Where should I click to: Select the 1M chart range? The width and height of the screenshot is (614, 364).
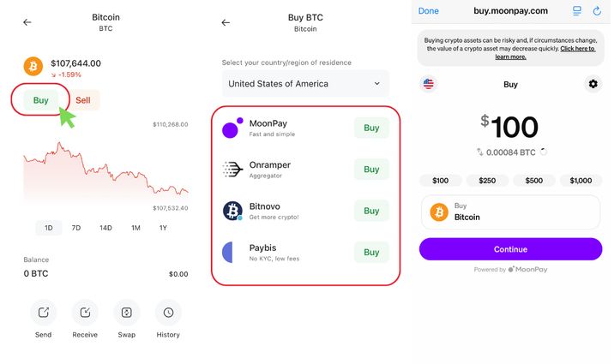[x=135, y=228]
